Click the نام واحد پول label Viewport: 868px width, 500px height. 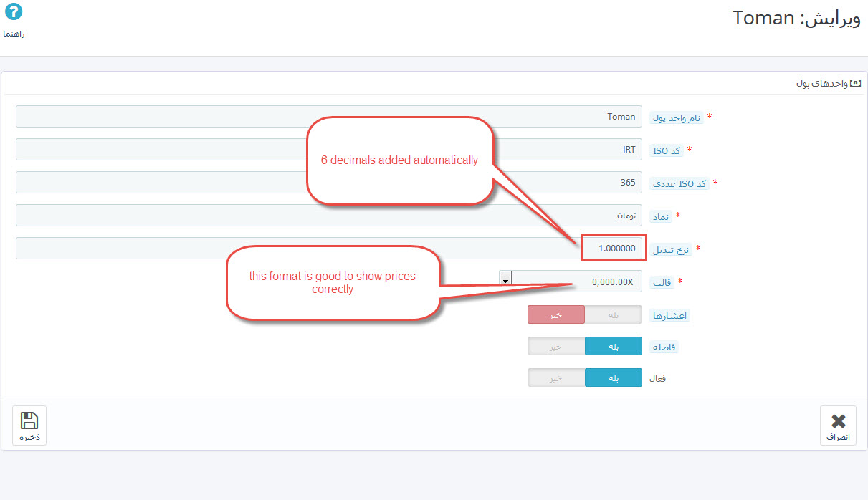coord(676,118)
